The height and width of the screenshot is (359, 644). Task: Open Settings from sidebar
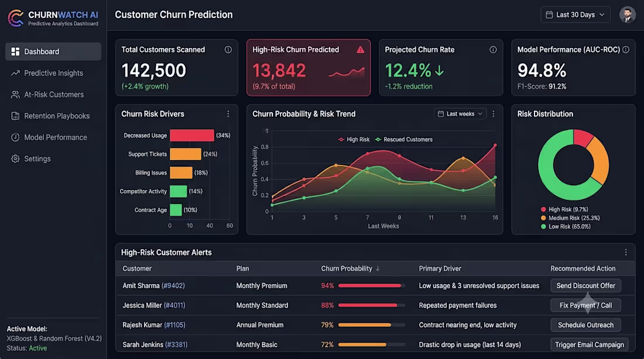click(53, 159)
